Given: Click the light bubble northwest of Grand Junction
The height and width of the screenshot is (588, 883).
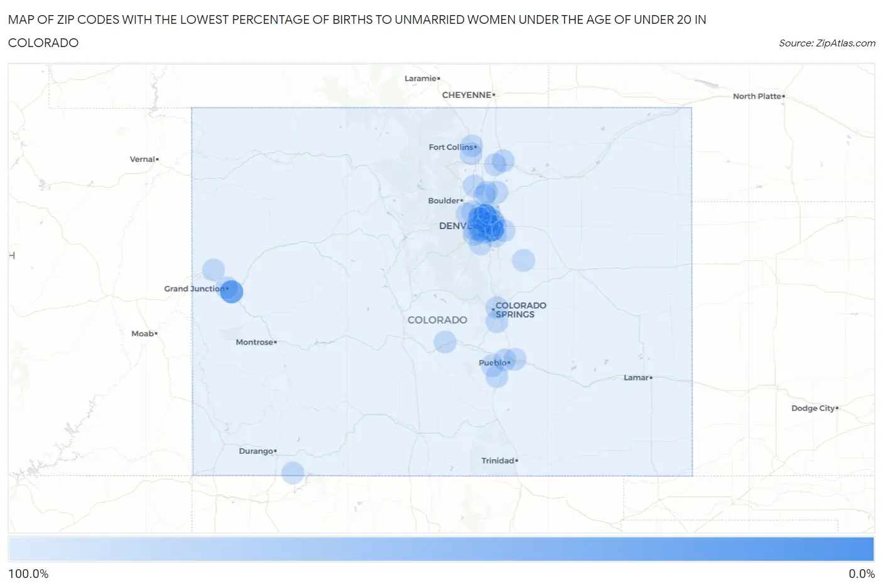Looking at the screenshot, I should point(214,270).
